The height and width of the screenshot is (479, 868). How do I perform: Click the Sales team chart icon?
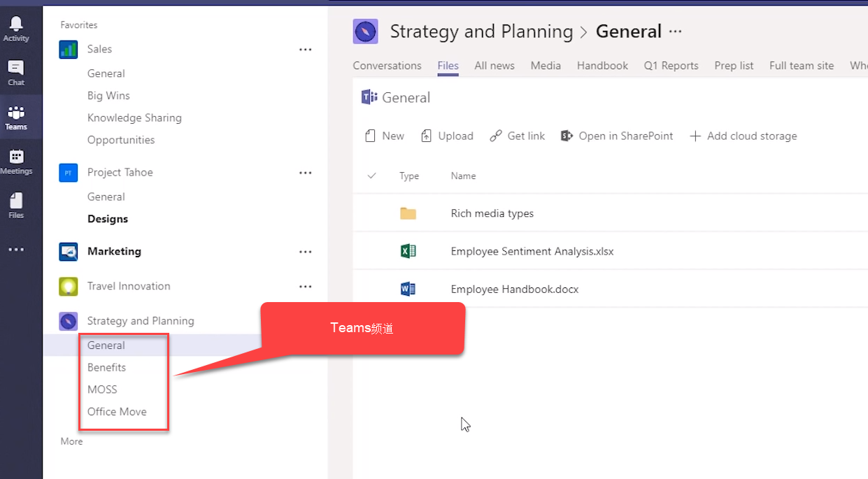(69, 49)
